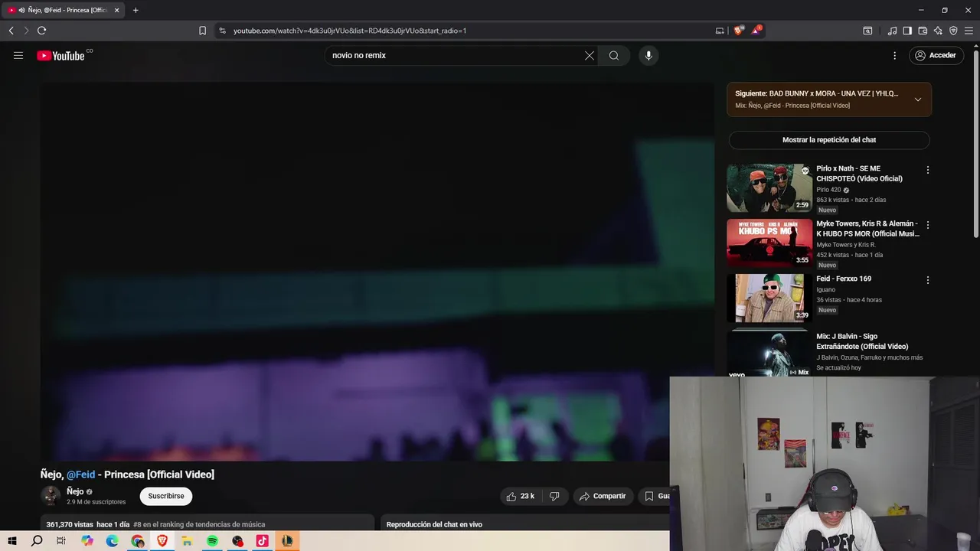Open the Brave main hamburger menu
The image size is (980, 551).
(x=969, y=31)
